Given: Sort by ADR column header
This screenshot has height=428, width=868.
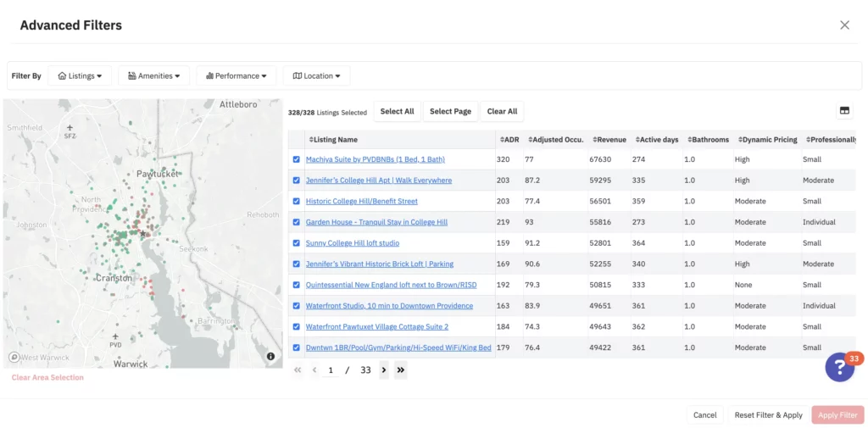Looking at the screenshot, I should pyautogui.click(x=509, y=140).
